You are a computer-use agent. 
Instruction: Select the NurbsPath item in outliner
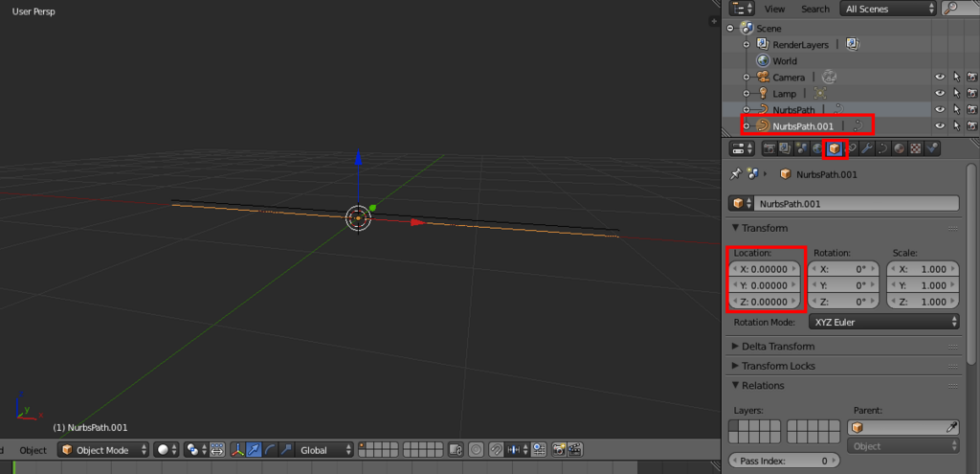[x=793, y=109]
